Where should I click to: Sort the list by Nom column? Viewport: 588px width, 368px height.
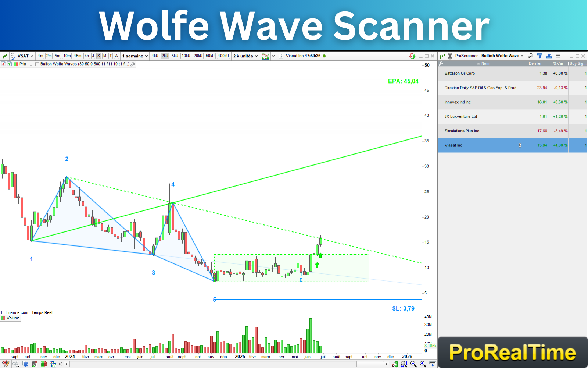pyautogui.click(x=483, y=64)
